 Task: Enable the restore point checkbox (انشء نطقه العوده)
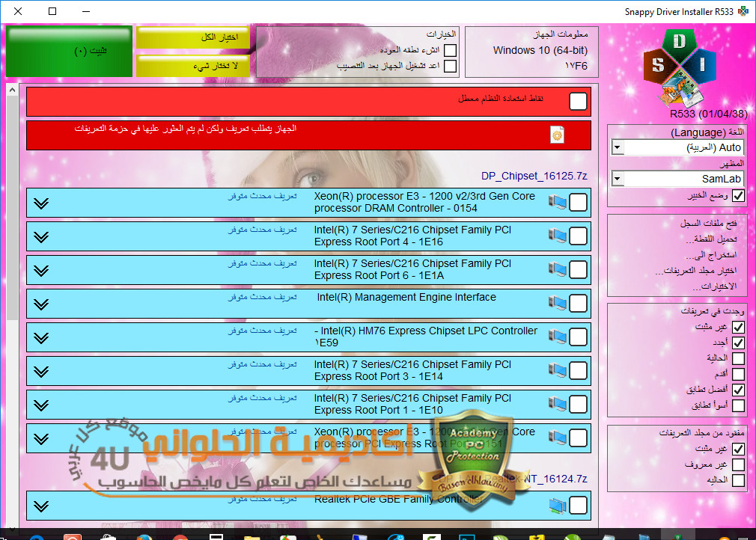click(450, 50)
